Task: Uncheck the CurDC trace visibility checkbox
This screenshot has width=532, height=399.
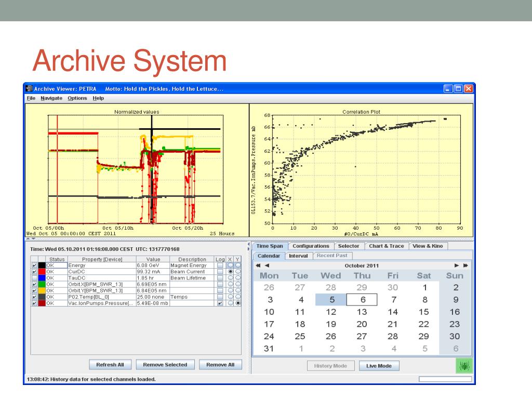Action: click(x=34, y=272)
